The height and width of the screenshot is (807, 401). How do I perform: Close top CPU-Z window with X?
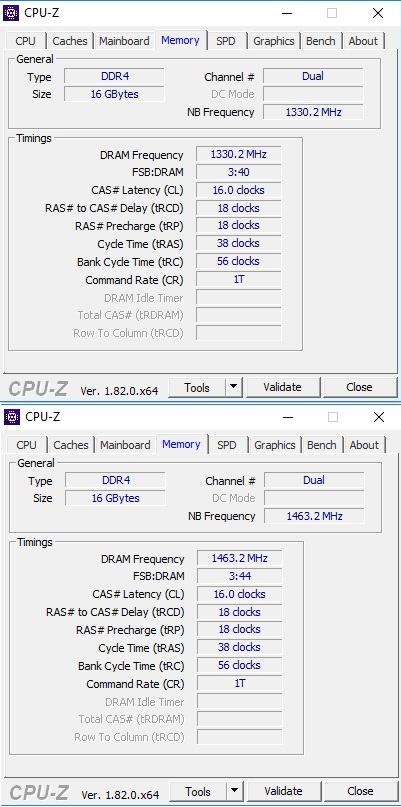pos(378,13)
